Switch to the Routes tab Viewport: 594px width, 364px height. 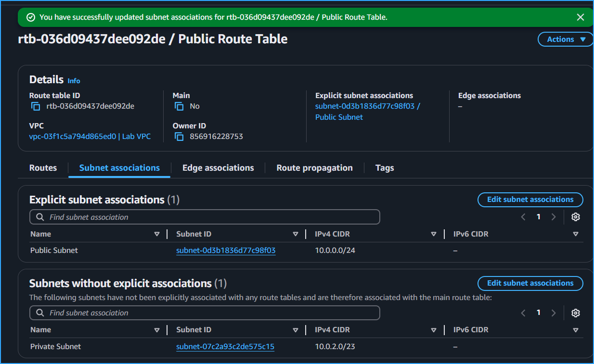tap(43, 168)
